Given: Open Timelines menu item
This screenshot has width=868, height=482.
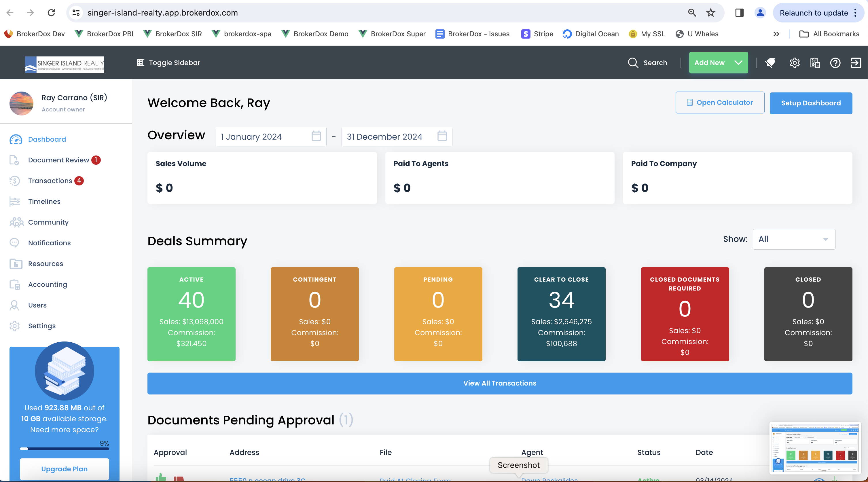Looking at the screenshot, I should pyautogui.click(x=44, y=202).
